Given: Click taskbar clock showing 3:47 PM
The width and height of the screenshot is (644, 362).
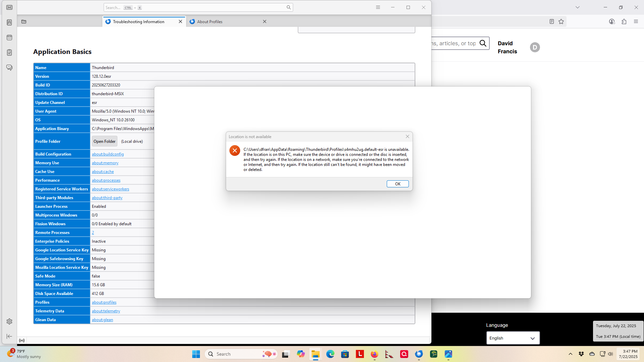Looking at the screenshot, I should (x=628, y=354).
